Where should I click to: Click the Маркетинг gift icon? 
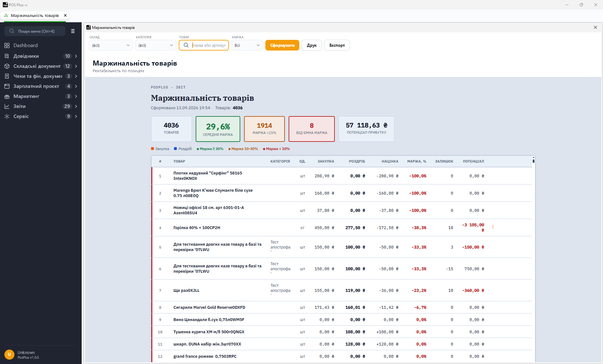(7, 96)
